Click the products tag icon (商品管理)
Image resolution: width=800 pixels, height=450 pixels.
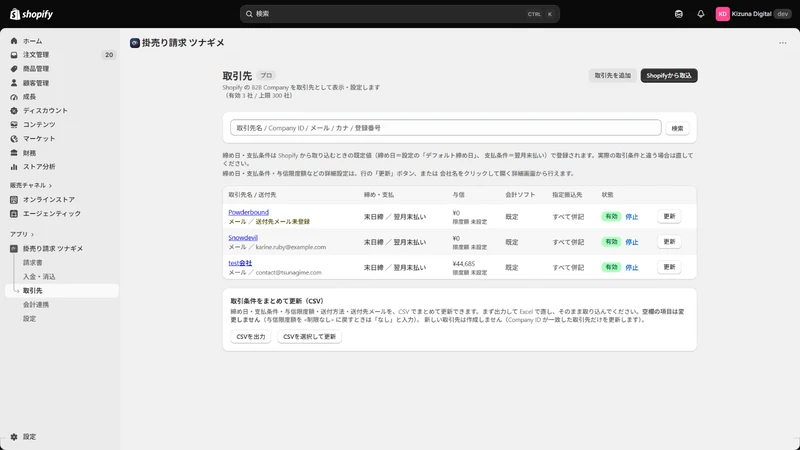14,68
